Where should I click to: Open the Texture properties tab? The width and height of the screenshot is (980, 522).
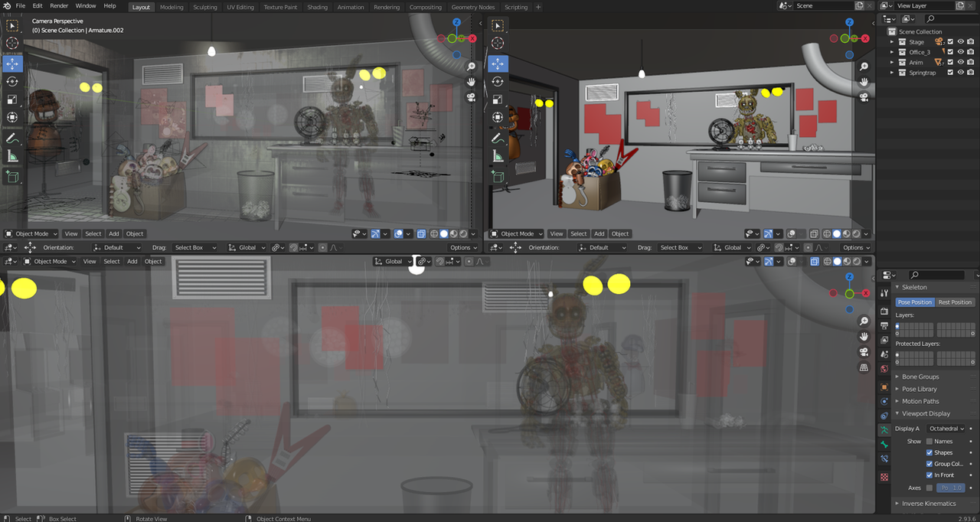tap(884, 477)
